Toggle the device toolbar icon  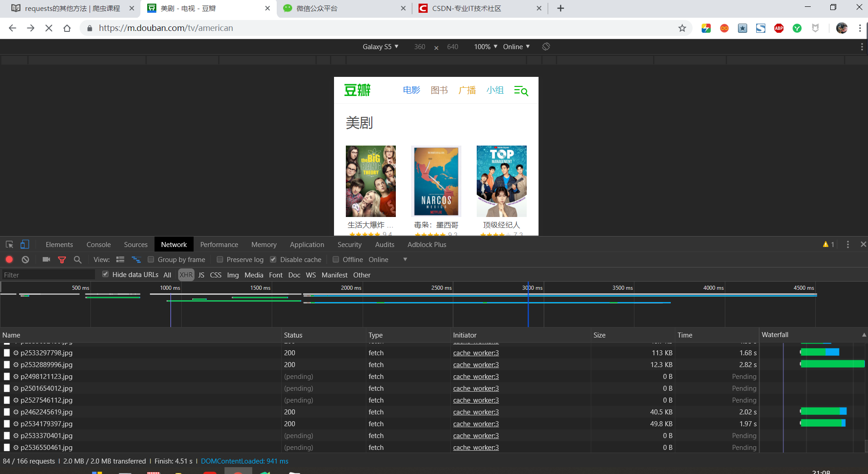(x=25, y=244)
